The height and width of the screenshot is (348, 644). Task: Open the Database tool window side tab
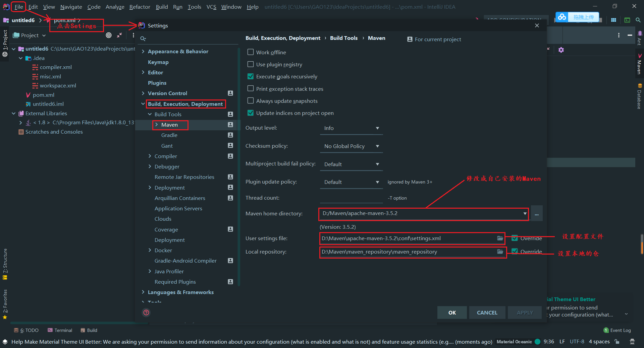(639, 96)
